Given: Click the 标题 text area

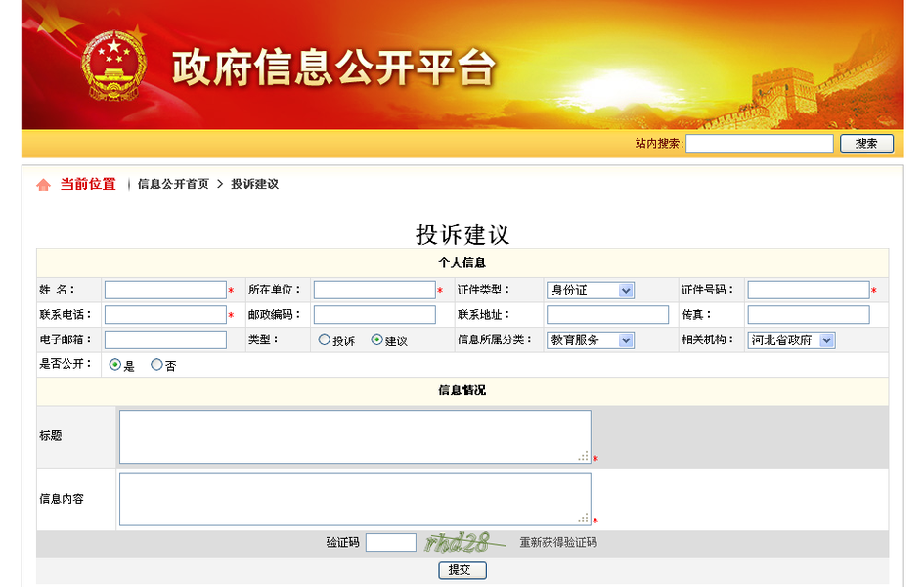Looking at the screenshot, I should pyautogui.click(x=355, y=435).
